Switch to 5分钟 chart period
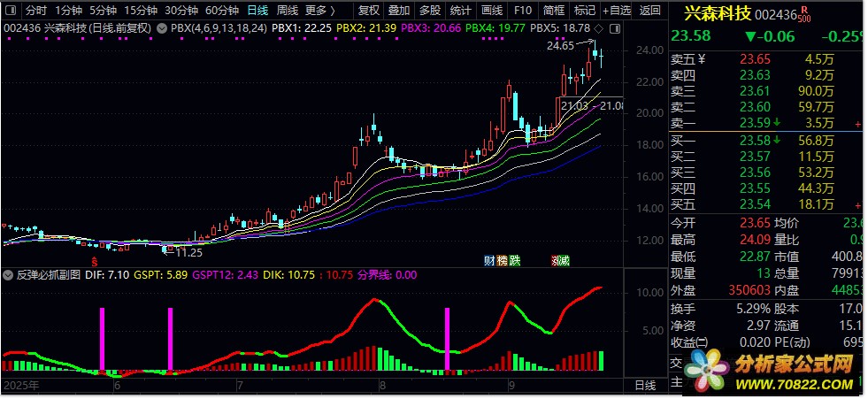Screen dimensions: 868x399 click(x=103, y=10)
